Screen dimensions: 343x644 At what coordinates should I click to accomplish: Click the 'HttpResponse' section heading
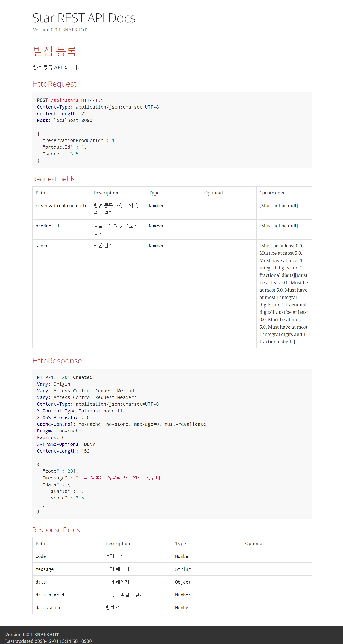pos(57,361)
